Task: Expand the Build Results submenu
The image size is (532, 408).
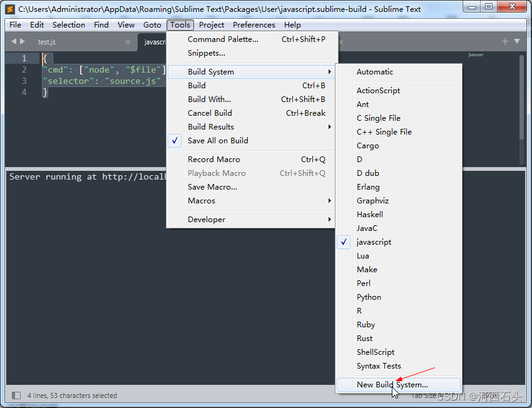Action: 252,127
